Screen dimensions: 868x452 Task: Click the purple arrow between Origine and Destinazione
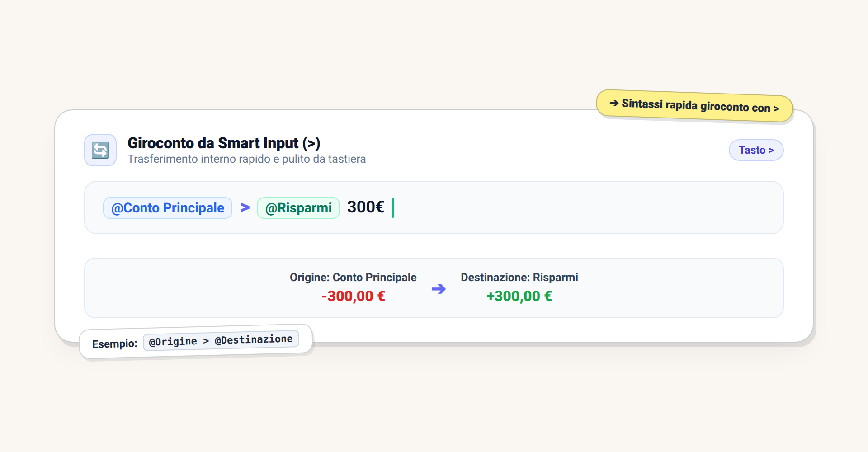(x=439, y=289)
